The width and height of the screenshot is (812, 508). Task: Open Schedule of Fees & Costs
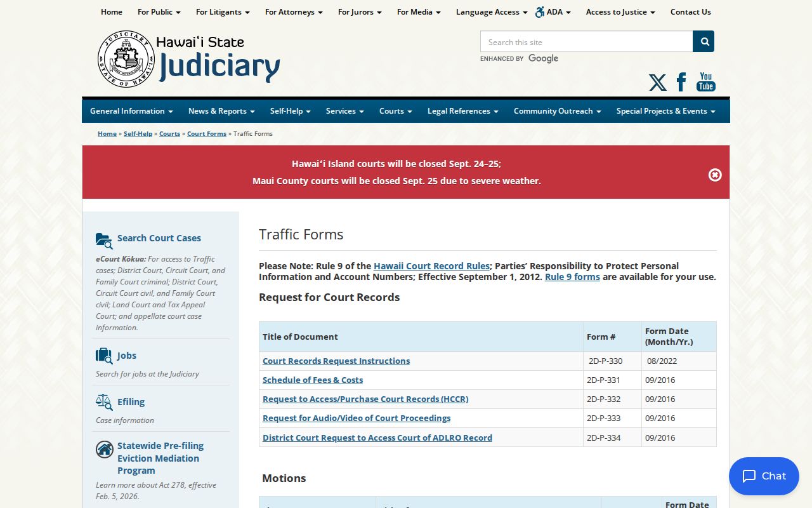[x=313, y=380]
